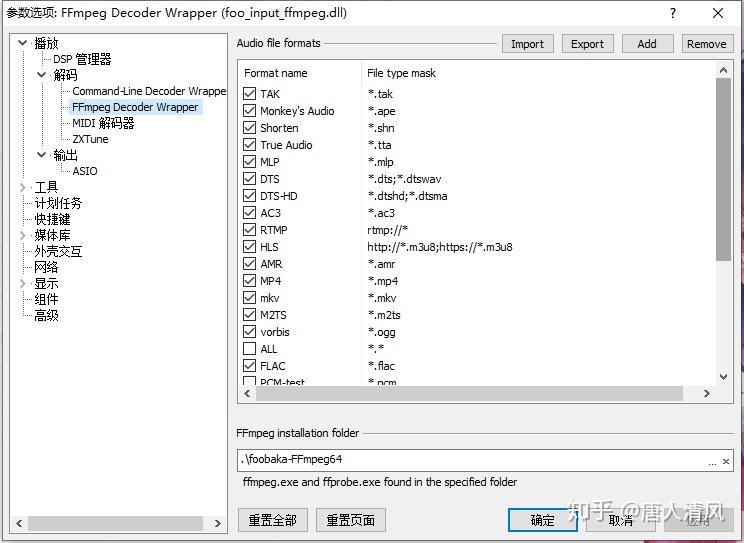
Task: Toggle the AC3 checkbox
Action: point(250,213)
